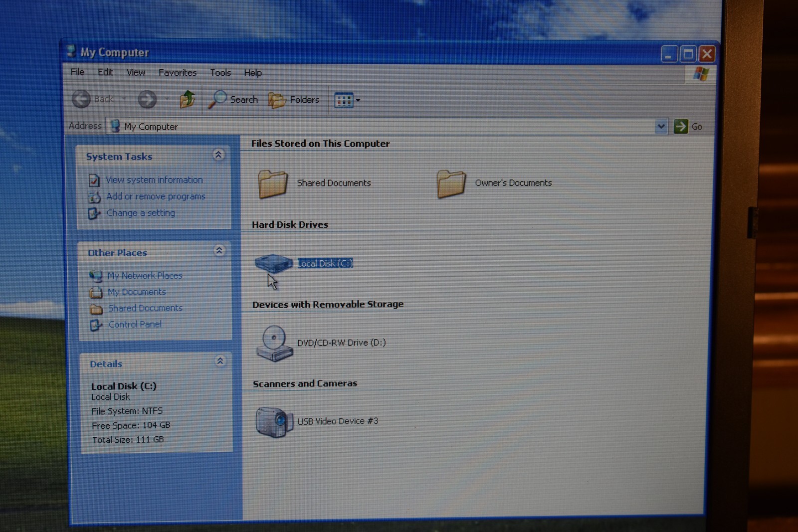The width and height of the screenshot is (798, 532).
Task: Click the USB Video Device #3 label
Action: [x=338, y=421]
